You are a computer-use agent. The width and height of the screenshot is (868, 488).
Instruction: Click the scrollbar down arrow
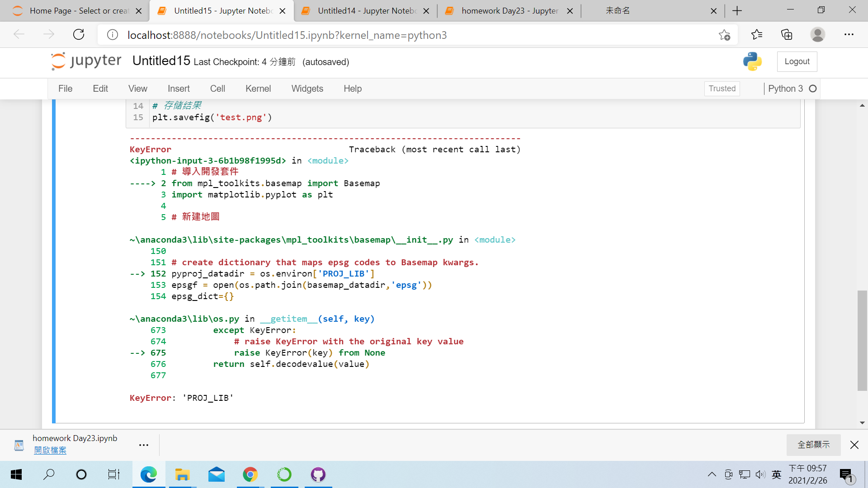tap(862, 423)
